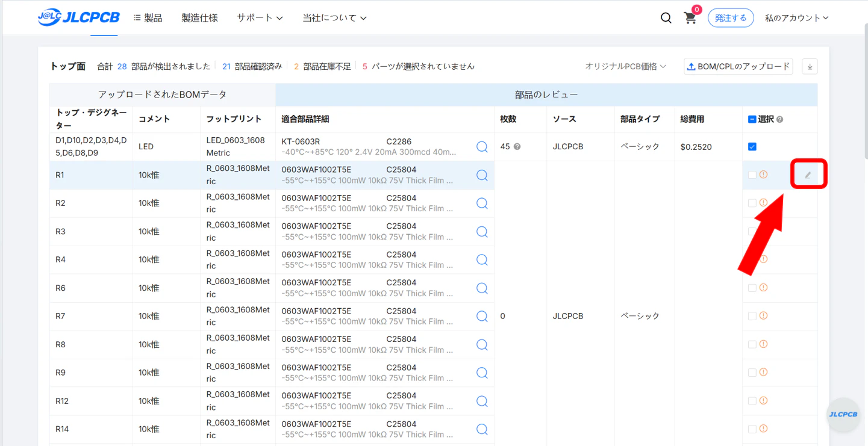The width and height of the screenshot is (868, 446).
Task: Click the トップ面 heading
Action: [67, 66]
